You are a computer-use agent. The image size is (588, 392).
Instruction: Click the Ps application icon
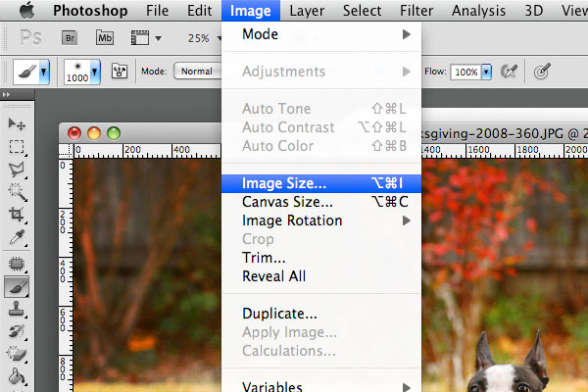point(30,37)
